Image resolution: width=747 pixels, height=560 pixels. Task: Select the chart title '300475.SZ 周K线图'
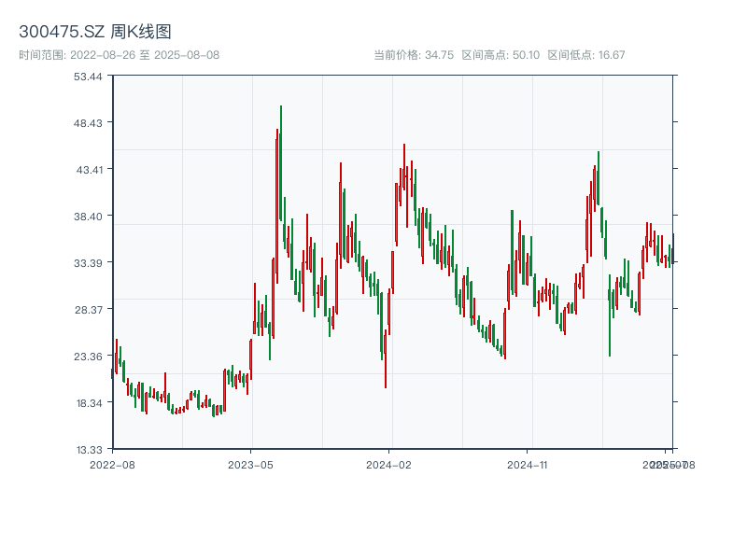pos(95,32)
